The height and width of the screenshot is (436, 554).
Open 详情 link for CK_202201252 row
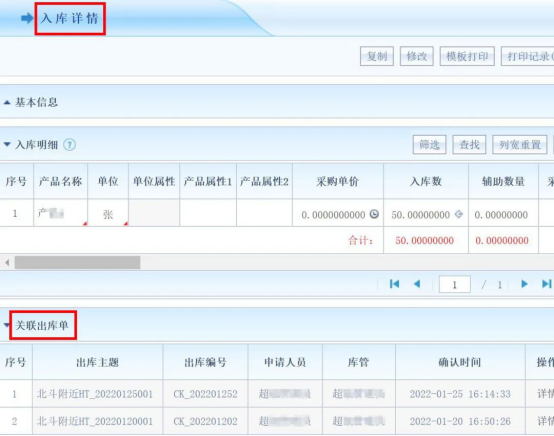(x=546, y=394)
